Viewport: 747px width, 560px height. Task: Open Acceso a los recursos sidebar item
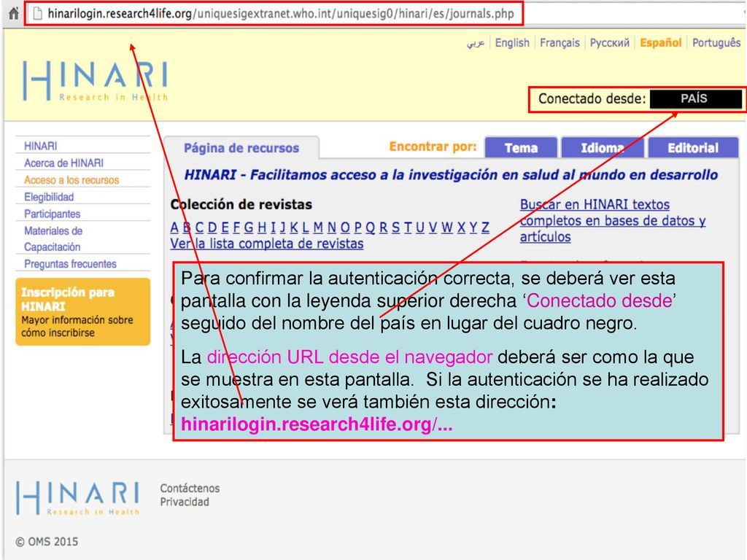pyautogui.click(x=71, y=180)
